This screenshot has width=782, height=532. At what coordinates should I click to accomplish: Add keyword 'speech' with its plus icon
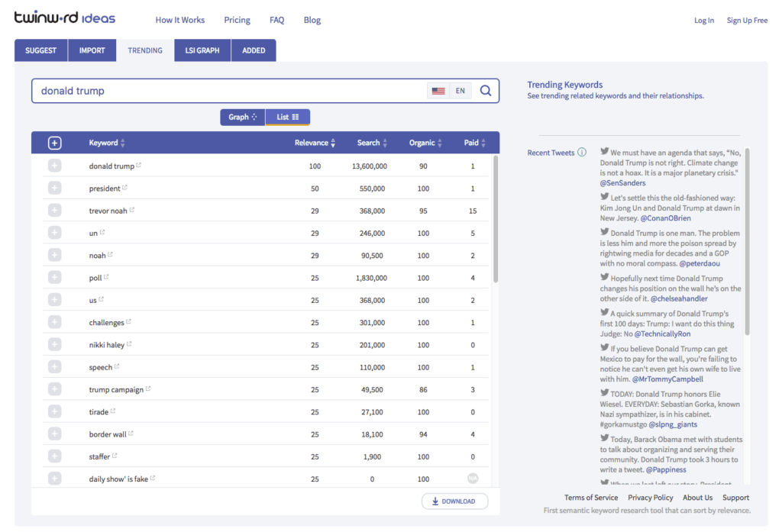click(x=54, y=367)
